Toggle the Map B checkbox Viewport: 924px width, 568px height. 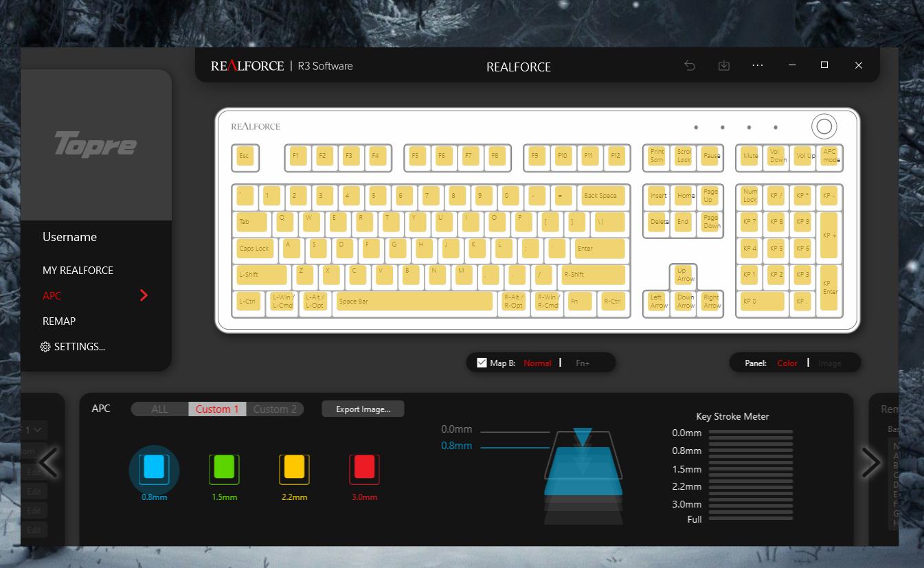(482, 363)
